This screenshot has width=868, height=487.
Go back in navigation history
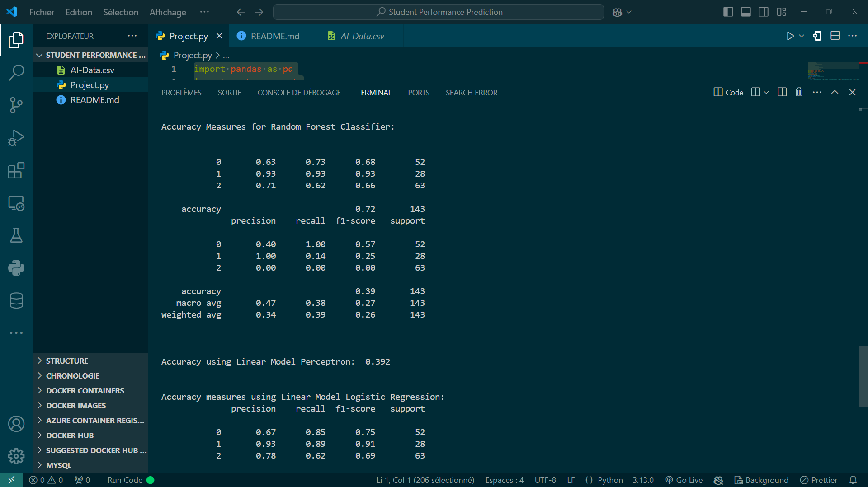(x=241, y=12)
